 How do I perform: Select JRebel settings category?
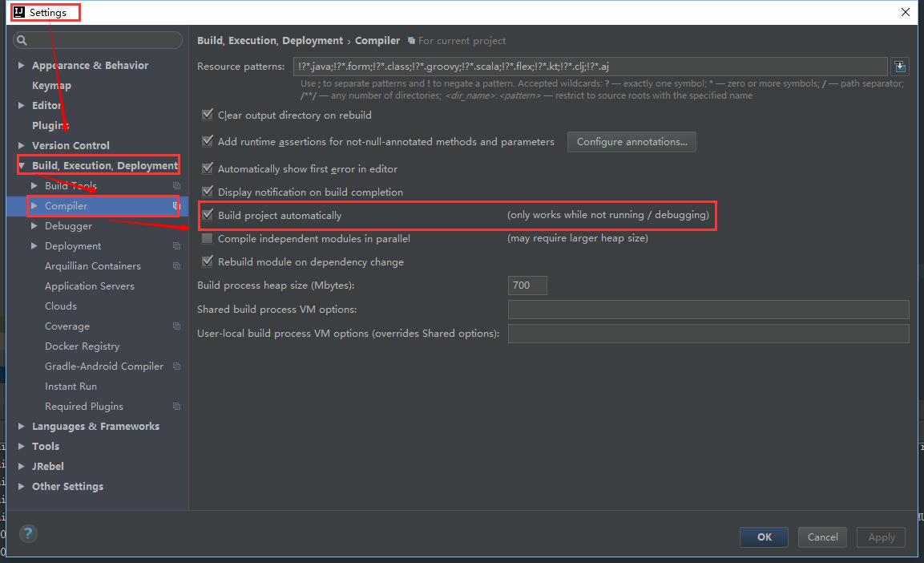pos(48,466)
